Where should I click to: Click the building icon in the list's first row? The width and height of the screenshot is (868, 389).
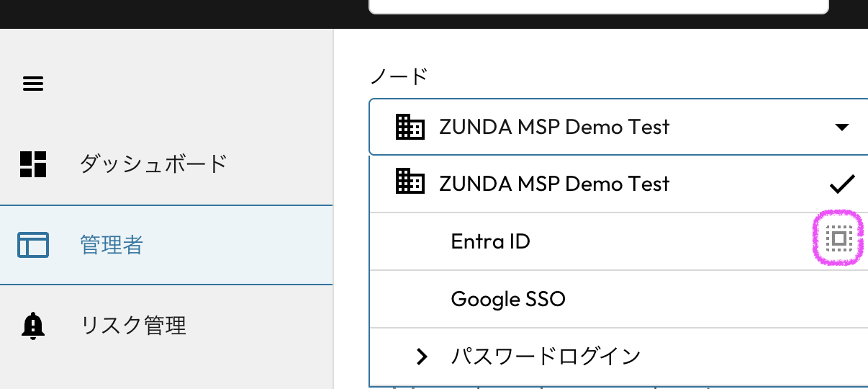[x=410, y=183]
